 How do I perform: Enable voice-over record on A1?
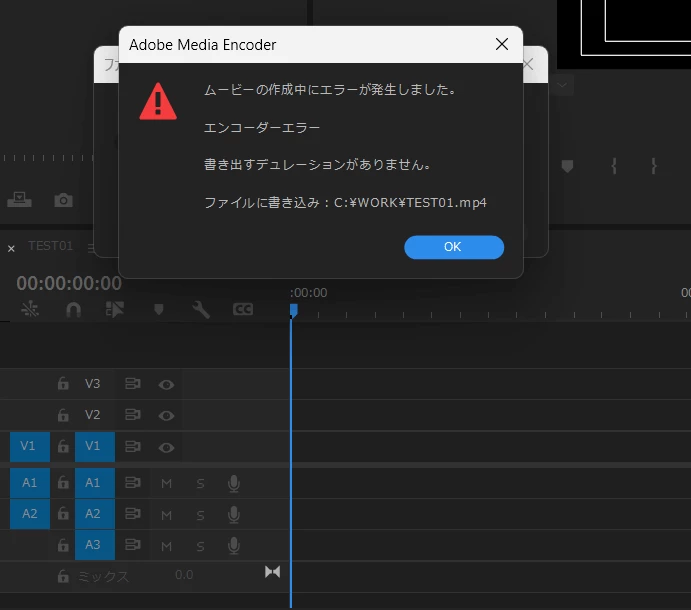(234, 484)
